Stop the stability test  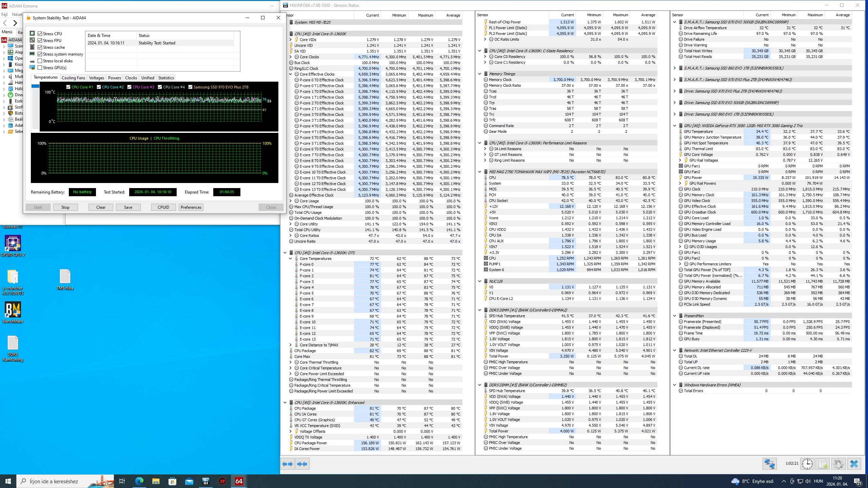[65, 207]
